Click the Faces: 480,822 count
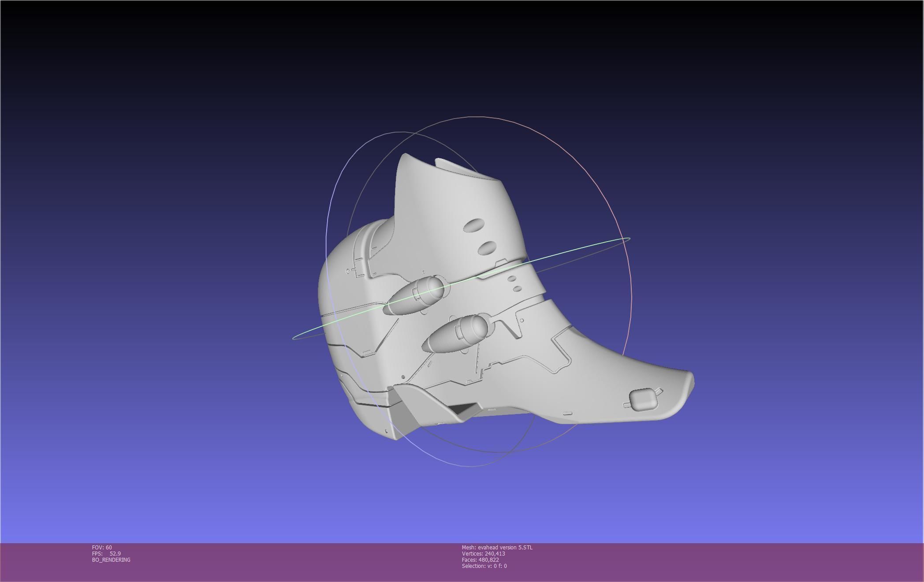 480,560
